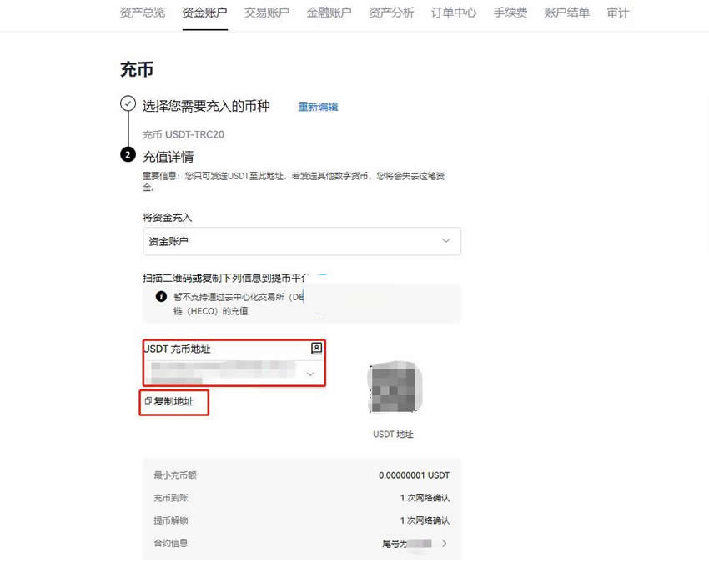Click the 重新编辑 link

pyautogui.click(x=318, y=107)
